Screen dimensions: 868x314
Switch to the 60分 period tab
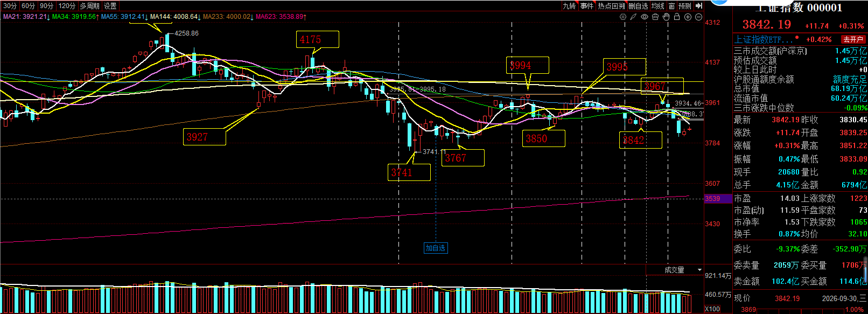[29, 6]
